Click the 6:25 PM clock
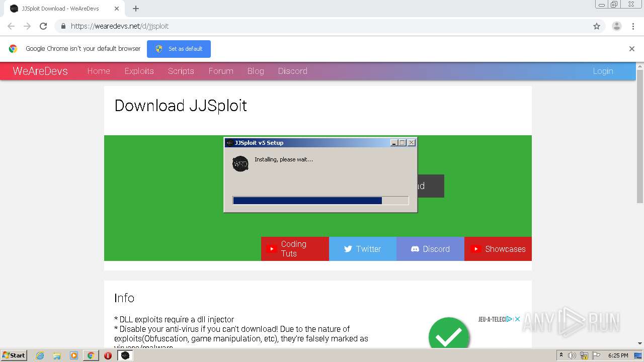644x362 pixels. (618, 355)
